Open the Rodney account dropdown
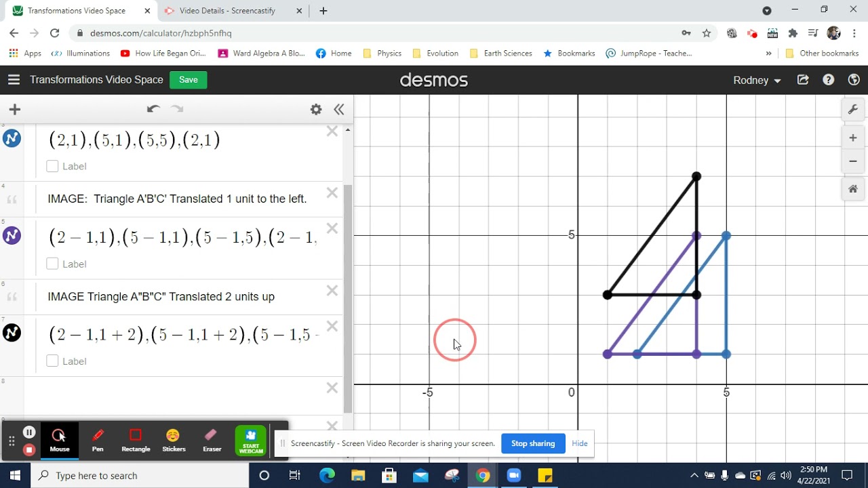 pyautogui.click(x=757, y=80)
